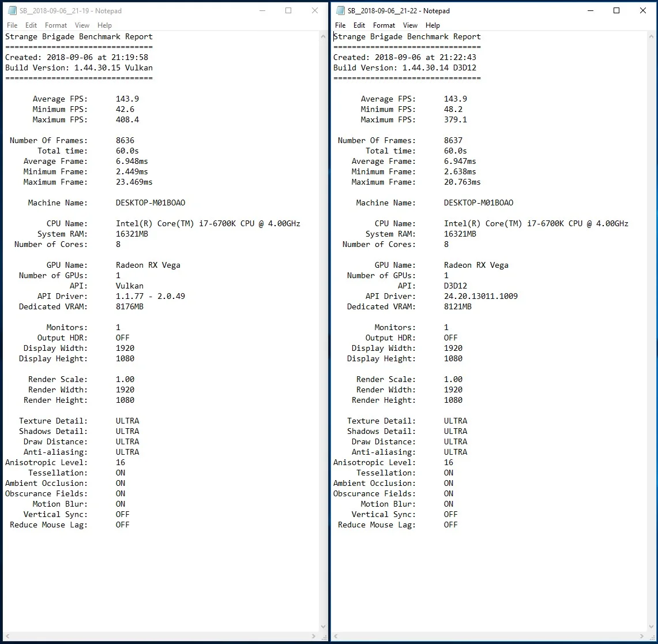This screenshot has width=658, height=644.
Task: Maximize the SB_2018-09-06__21-19 Notepad window
Action: 288,10
